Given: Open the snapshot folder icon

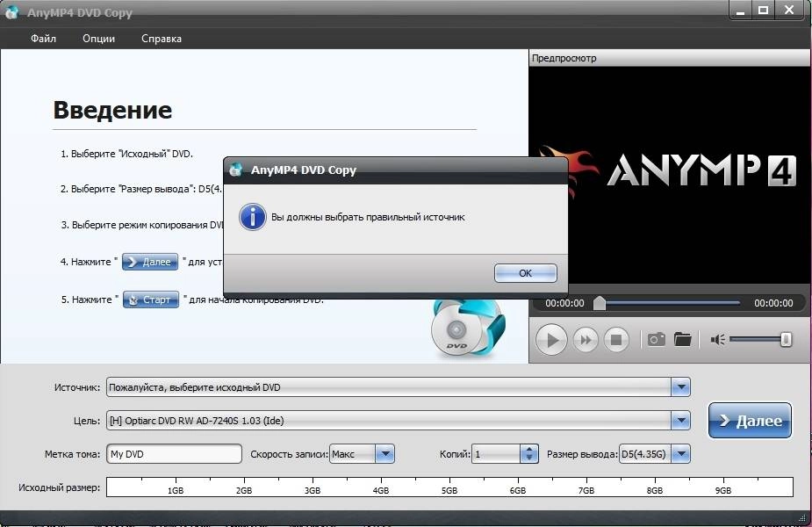Looking at the screenshot, I should tap(683, 339).
